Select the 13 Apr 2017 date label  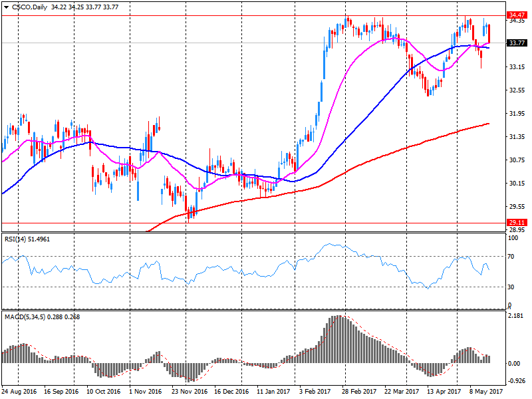coord(444,392)
